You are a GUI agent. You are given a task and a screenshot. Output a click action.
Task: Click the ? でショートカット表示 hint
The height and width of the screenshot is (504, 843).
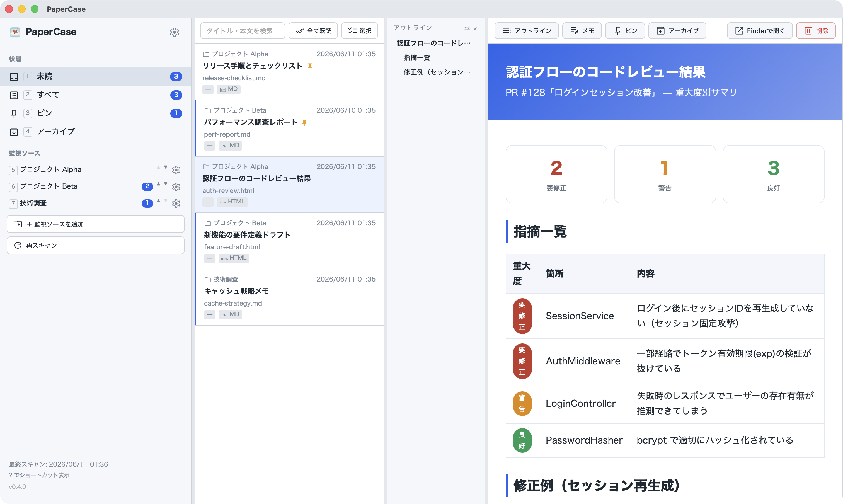(39, 475)
